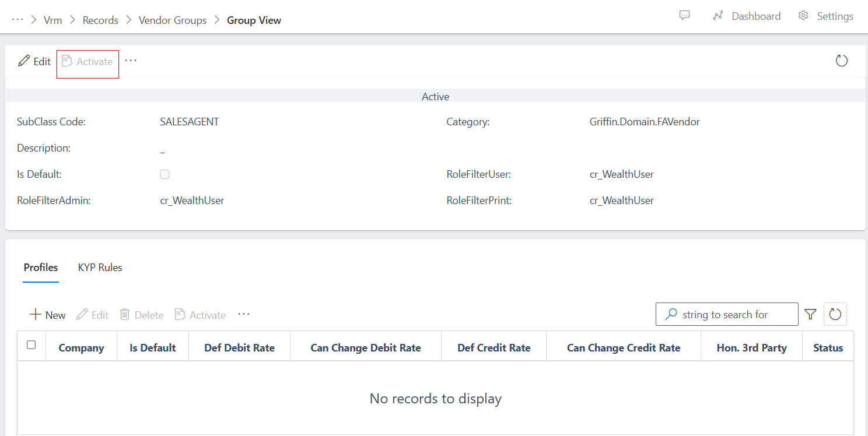This screenshot has width=868, height=436.
Task: Go to Vrm breadcrumb
Action: click(x=53, y=20)
